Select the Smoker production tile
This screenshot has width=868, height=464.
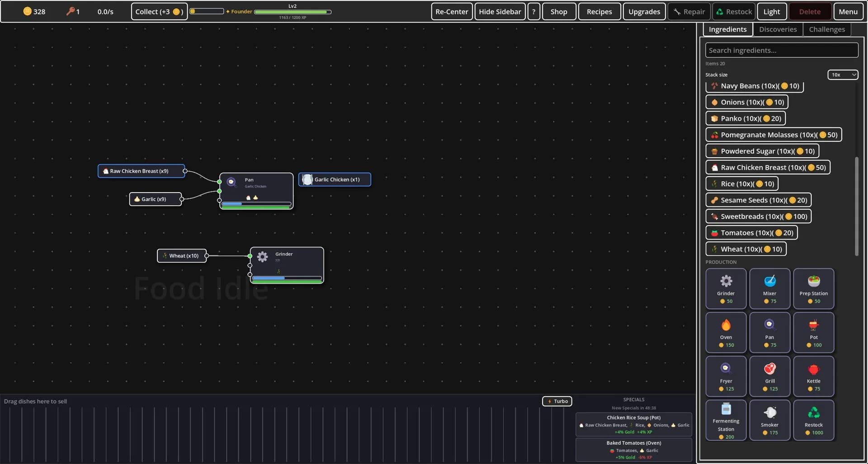[769, 420]
